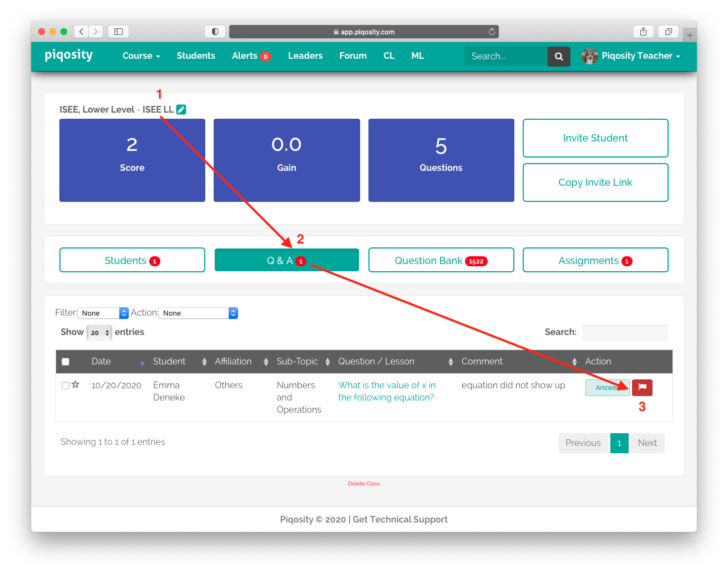
Task: Sort by the Sub-Topic column
Action: pos(303,362)
